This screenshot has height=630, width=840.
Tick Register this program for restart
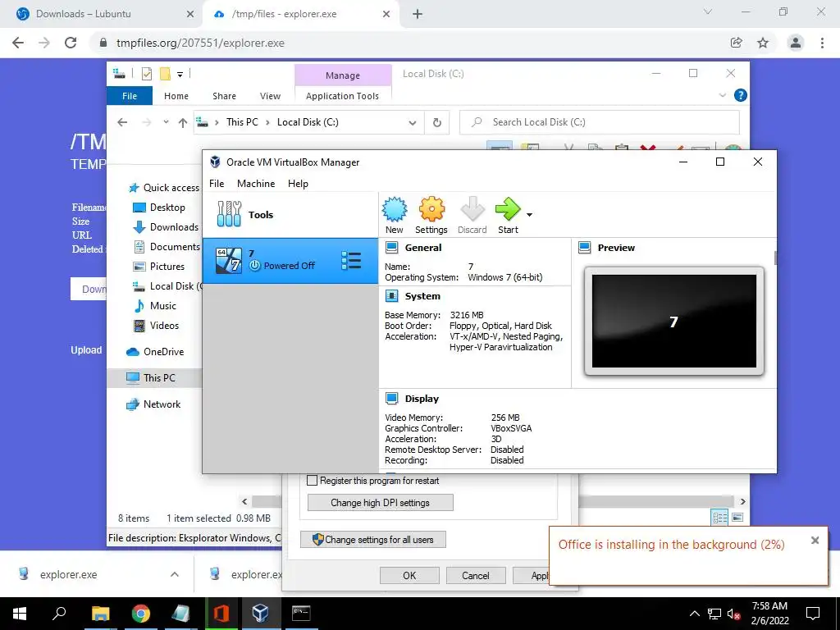point(313,481)
